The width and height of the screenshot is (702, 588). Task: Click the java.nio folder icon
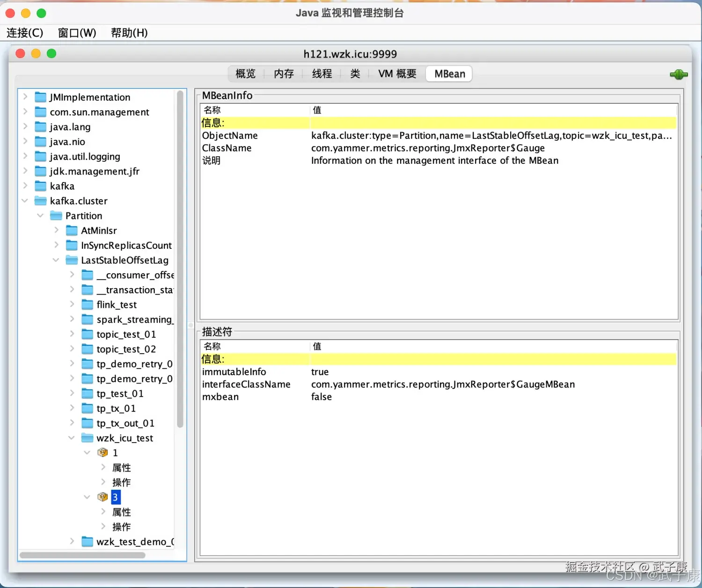41,142
